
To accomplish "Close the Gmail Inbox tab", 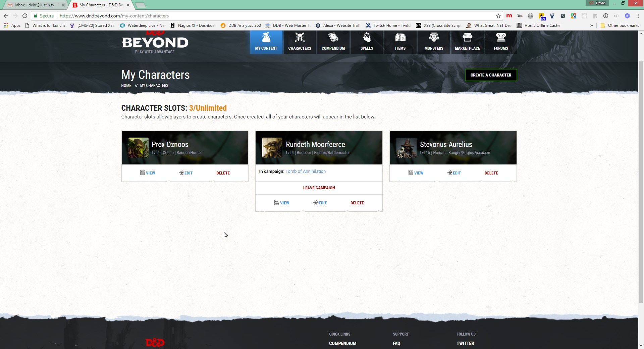I will pos(63,5).
